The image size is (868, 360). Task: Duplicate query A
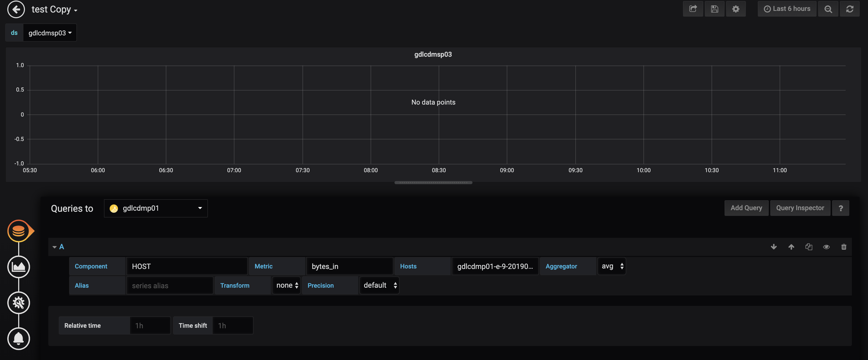809,247
